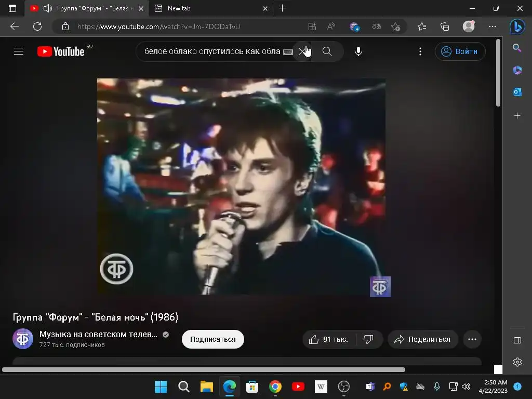Screen dimensions: 532x399
Task: Subscribe with the Подписаться button
Action: [x=212, y=339]
